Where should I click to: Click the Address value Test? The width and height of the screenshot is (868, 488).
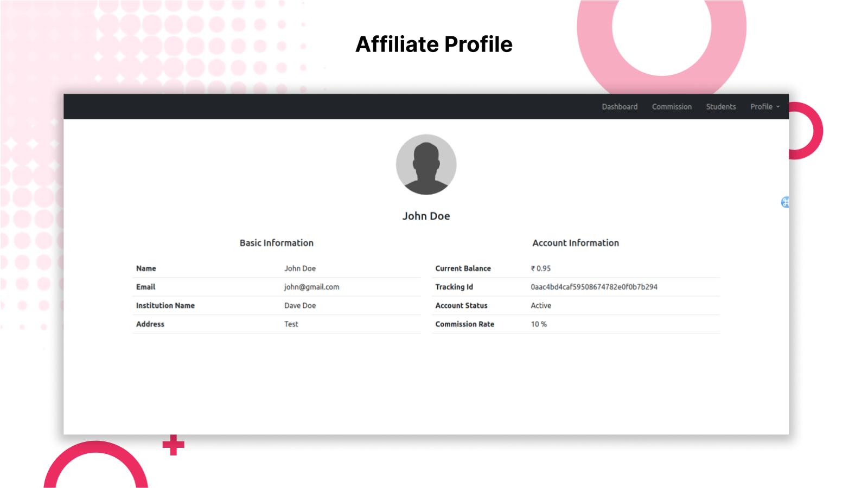point(291,324)
